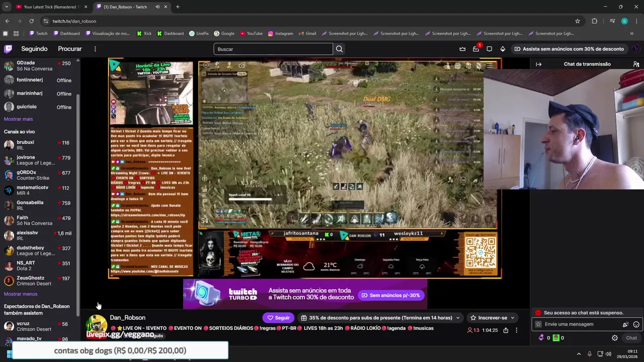Image resolution: width=644 pixels, height=362 pixels.
Task: Open the apps grid bookmark icon
Action: click(x=16, y=34)
